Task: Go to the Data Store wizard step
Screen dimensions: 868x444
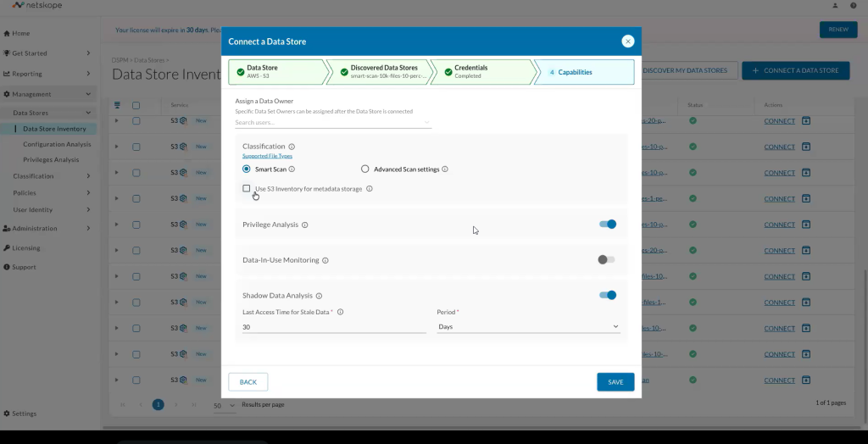Action: (x=278, y=72)
